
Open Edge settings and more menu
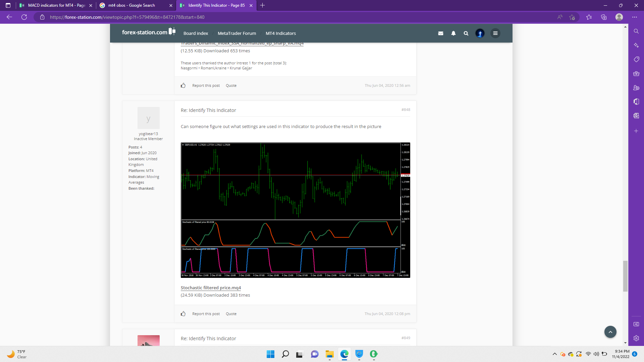click(634, 17)
